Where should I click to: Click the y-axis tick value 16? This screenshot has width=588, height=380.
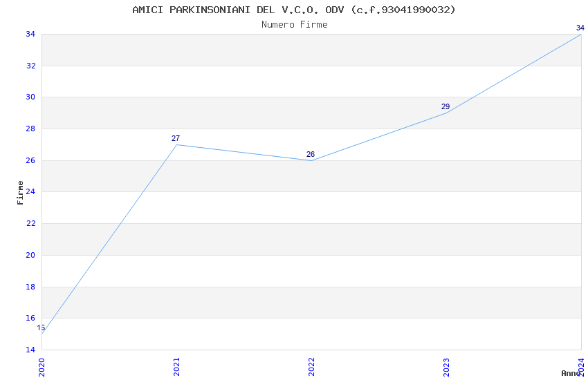30,319
